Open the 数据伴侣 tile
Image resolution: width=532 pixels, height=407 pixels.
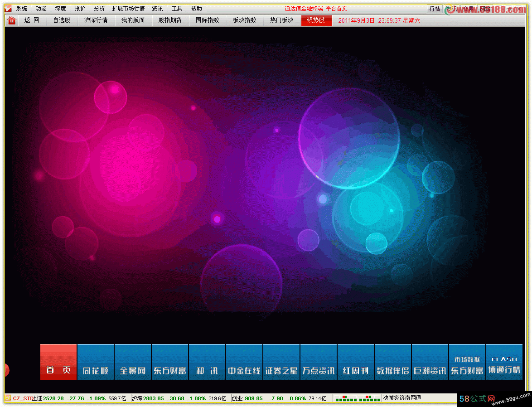(393, 362)
